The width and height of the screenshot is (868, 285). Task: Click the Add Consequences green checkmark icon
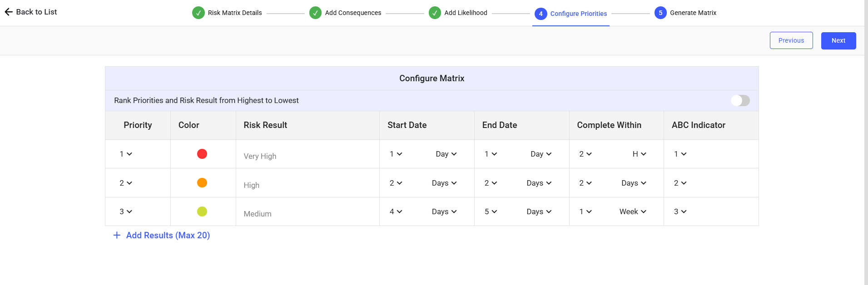[x=315, y=13]
